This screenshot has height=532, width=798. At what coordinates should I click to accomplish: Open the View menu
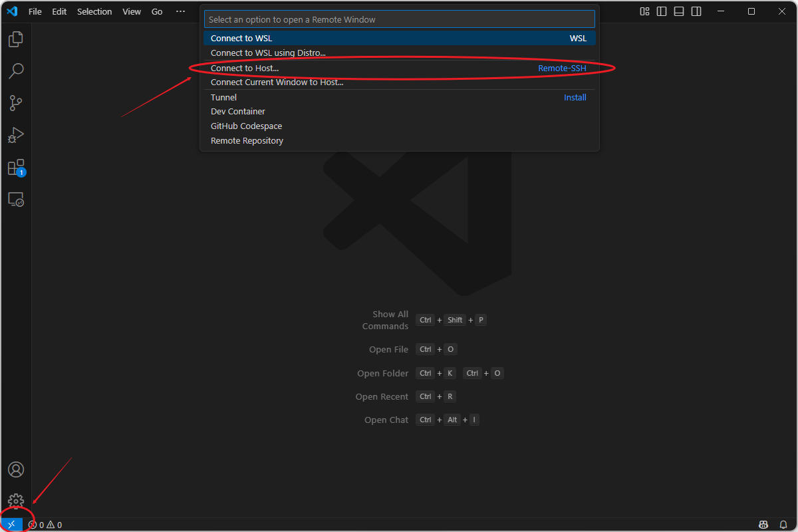click(x=132, y=11)
